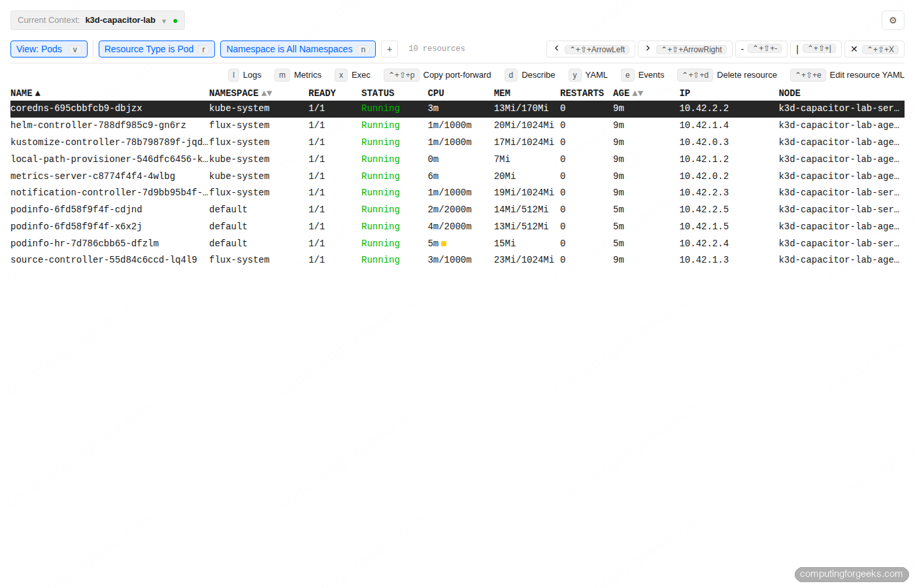Describe the selected resource
Screen dimensions: 915x588
coord(530,75)
